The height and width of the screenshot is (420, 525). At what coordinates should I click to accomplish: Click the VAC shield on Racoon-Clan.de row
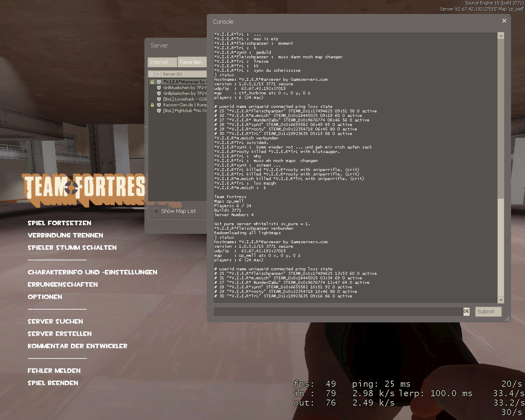159,105
